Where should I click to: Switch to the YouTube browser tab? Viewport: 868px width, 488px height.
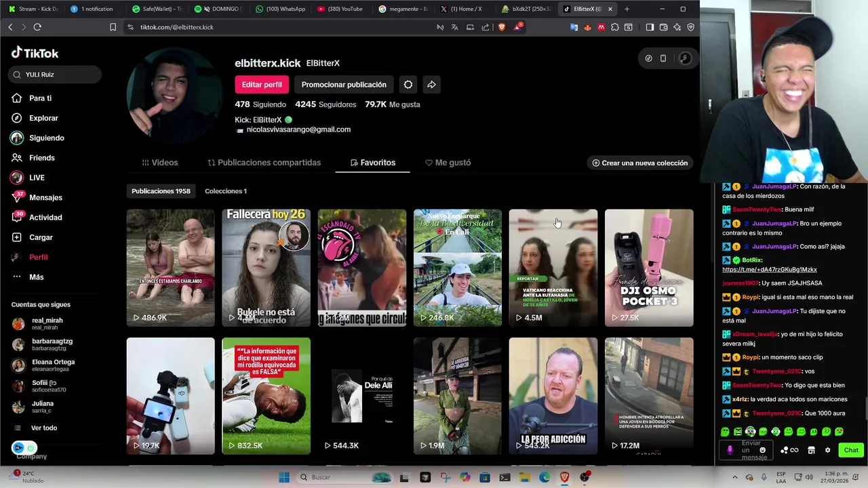point(341,9)
